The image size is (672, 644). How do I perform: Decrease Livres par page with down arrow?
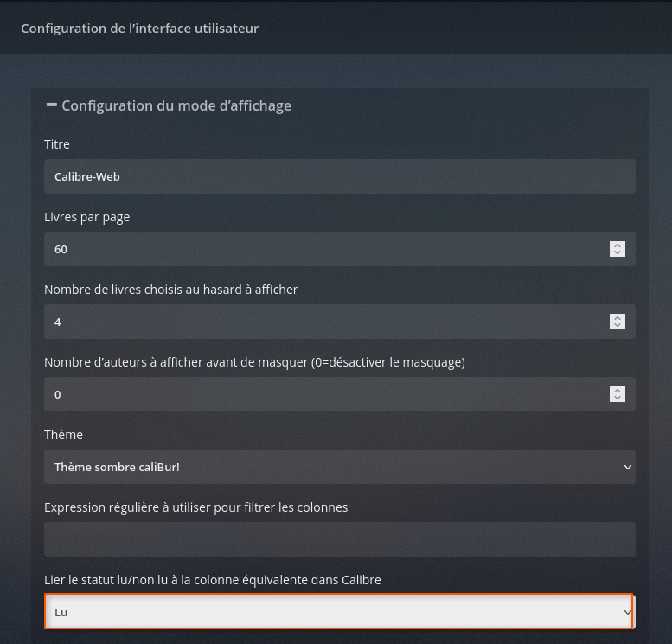pyautogui.click(x=618, y=253)
